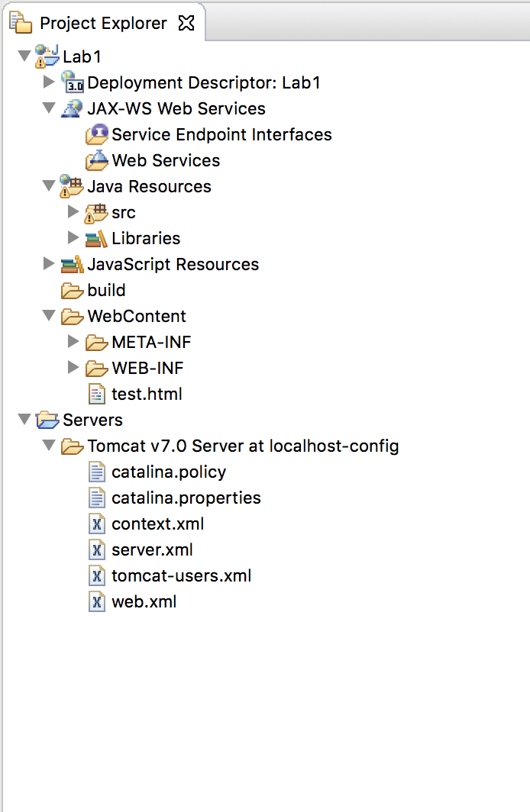Click the JAX-WS Web Services icon
Viewport: 530px width, 812px height.
coord(70,108)
